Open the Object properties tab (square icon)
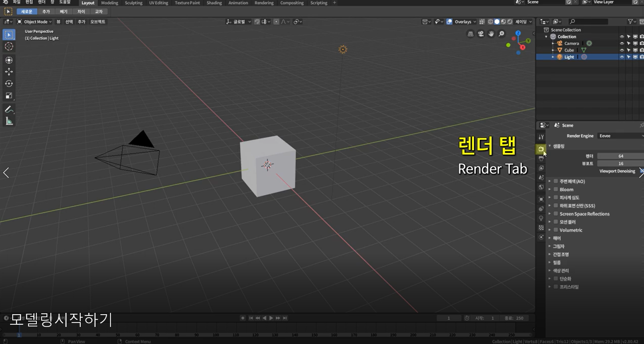Viewport: 644px width, 344px height. point(541,199)
